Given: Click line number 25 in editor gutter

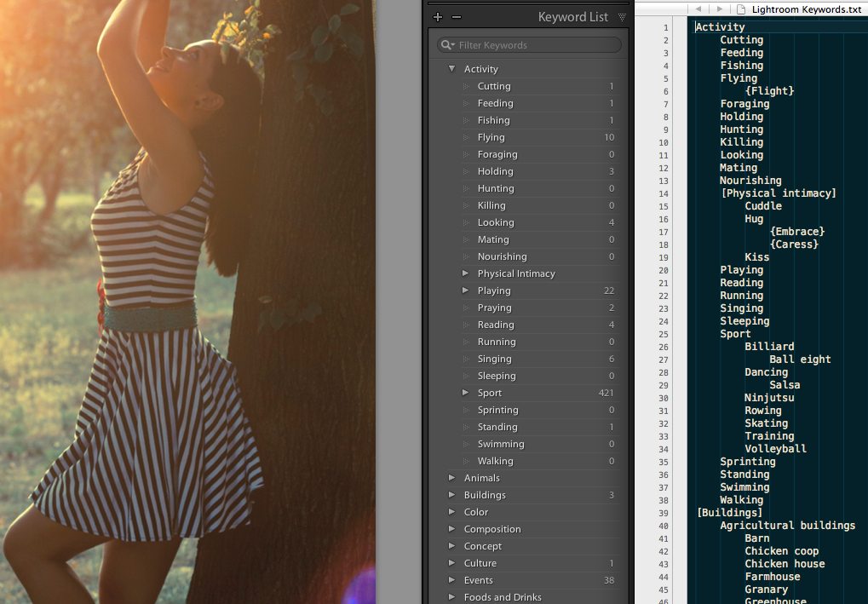Looking at the screenshot, I should [664, 335].
